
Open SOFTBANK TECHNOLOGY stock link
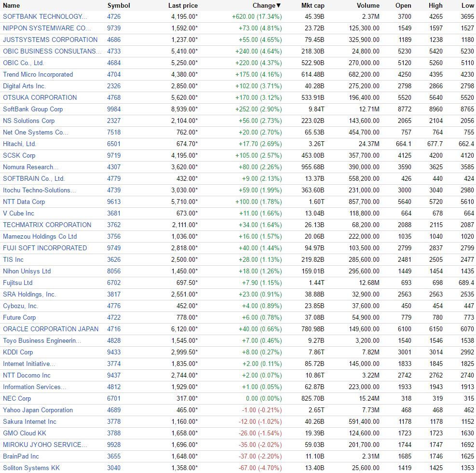[45, 16]
